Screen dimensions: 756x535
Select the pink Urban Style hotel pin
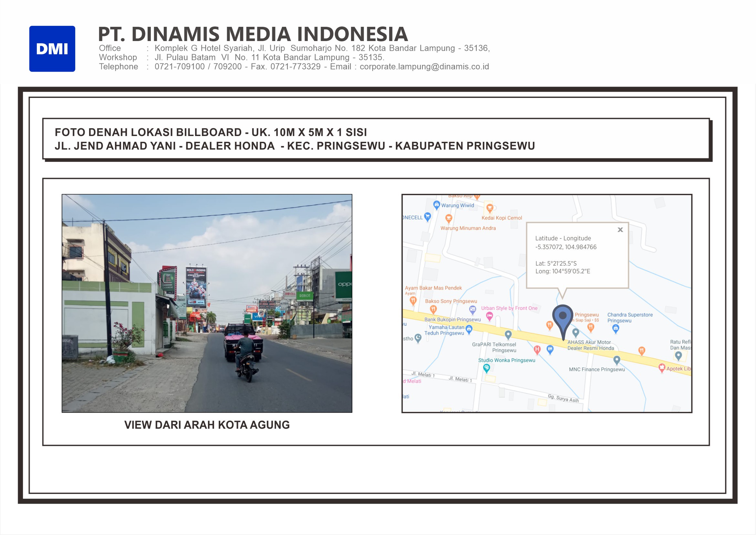point(490,317)
